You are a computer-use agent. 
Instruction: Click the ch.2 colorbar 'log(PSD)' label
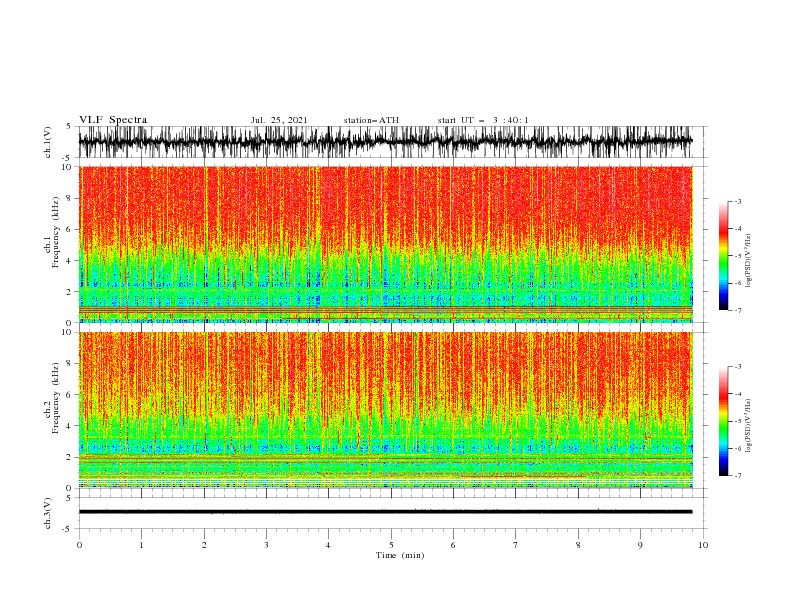[749, 426]
